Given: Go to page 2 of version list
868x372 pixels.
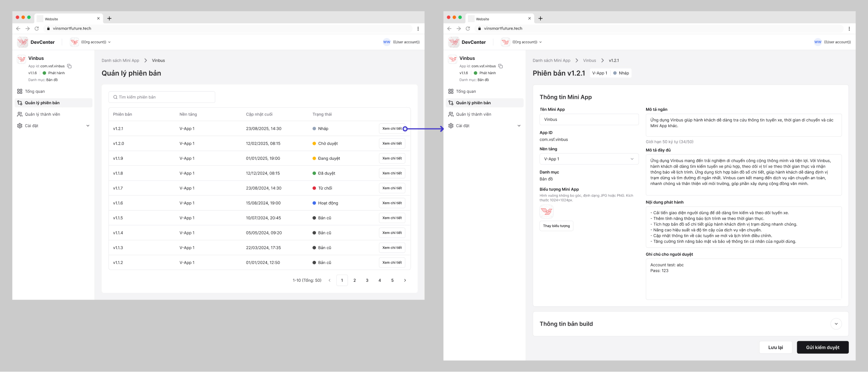Looking at the screenshot, I should click(x=355, y=280).
